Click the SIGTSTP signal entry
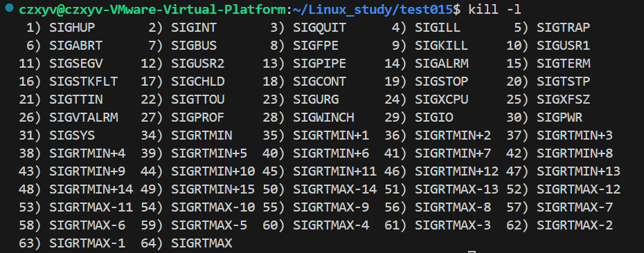This screenshot has width=644, height=253. pyautogui.click(x=564, y=82)
